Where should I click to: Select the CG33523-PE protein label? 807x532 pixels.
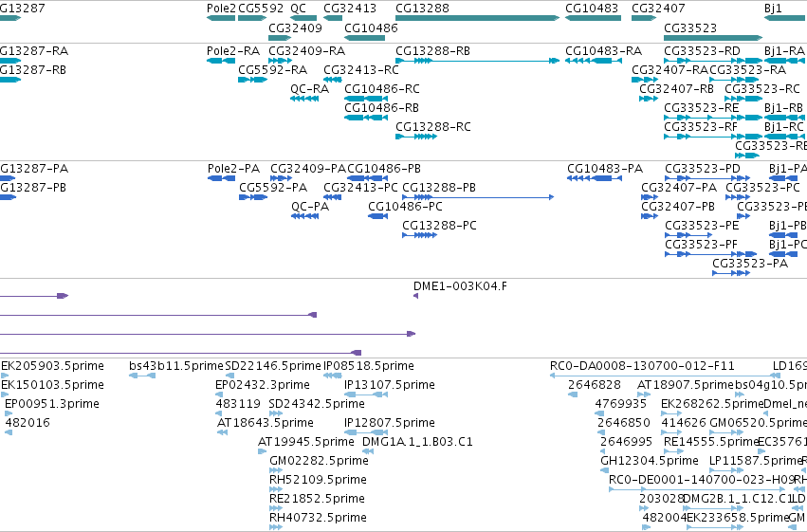(x=702, y=226)
